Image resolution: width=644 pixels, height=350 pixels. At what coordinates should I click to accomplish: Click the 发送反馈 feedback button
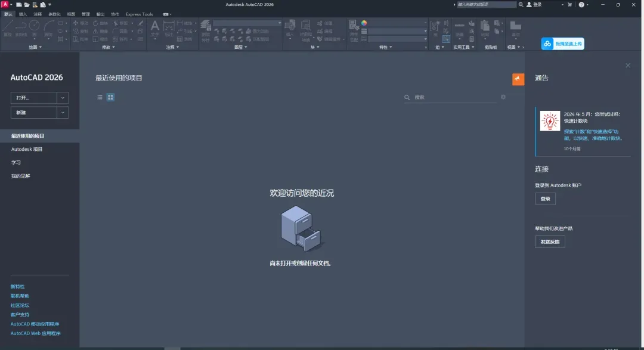550,242
